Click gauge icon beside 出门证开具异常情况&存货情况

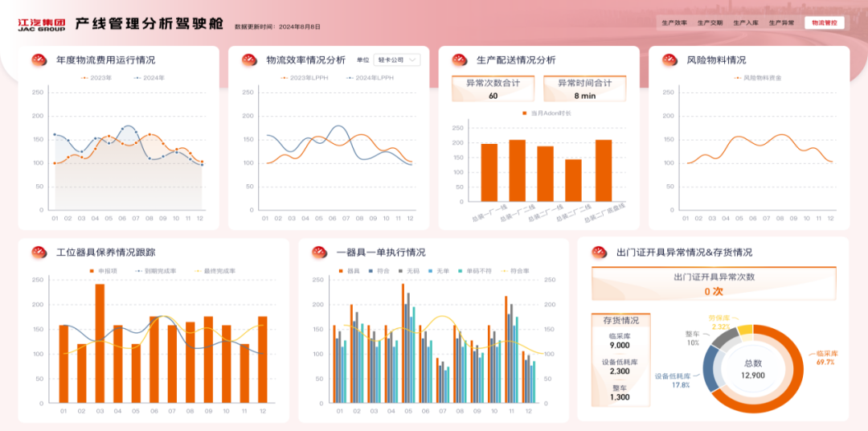click(x=599, y=252)
